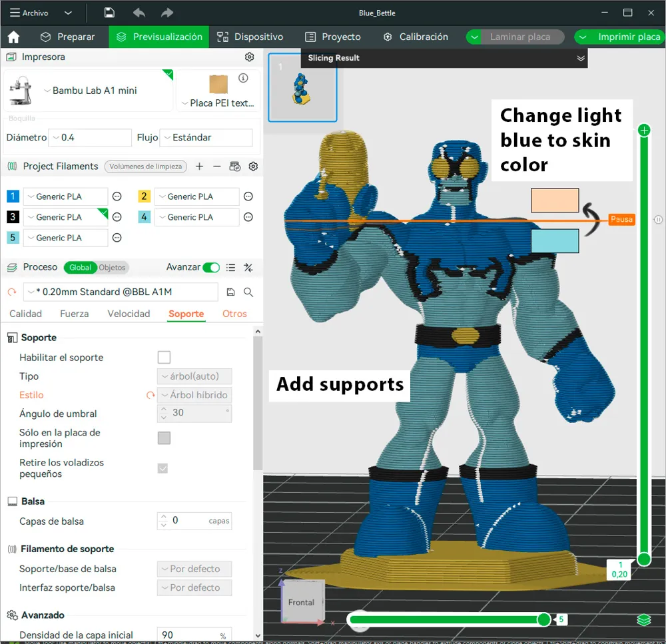666x644 pixels.
Task: Toggle the layers view icon at bottom right
Action: (x=644, y=620)
